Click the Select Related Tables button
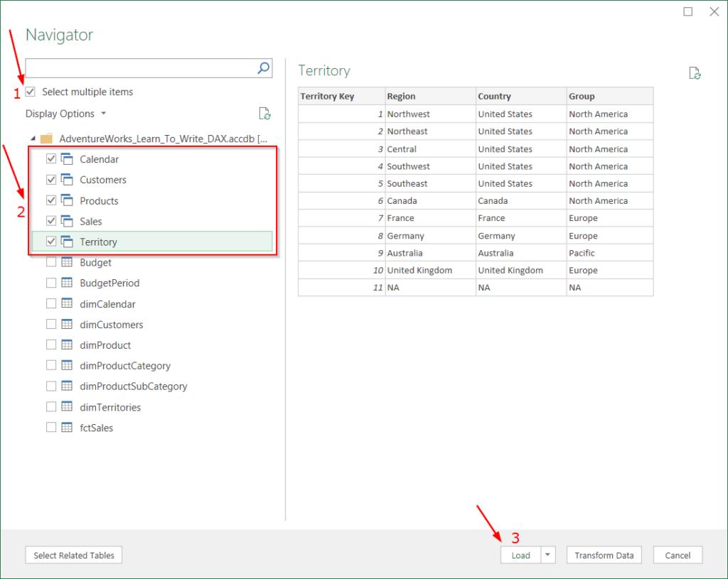This screenshot has height=579, width=728. point(73,556)
